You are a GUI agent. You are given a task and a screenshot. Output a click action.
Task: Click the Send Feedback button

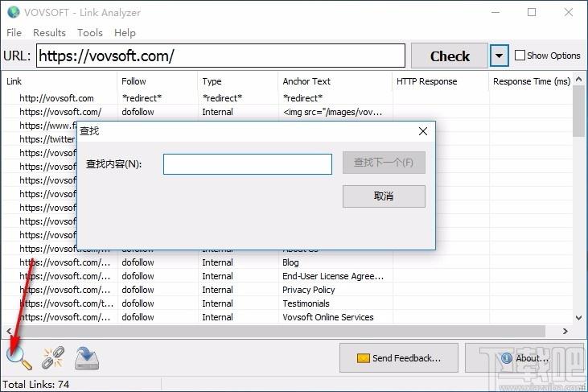(x=399, y=358)
